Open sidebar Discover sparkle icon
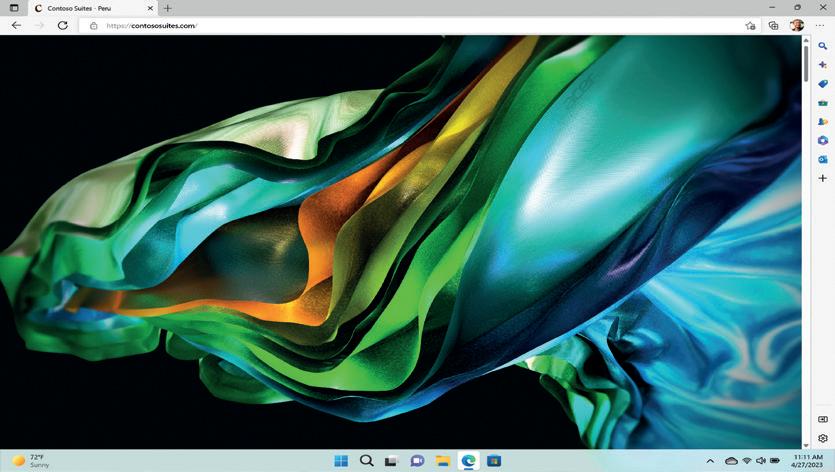Screen dimensions: 835x472 pos(823,65)
